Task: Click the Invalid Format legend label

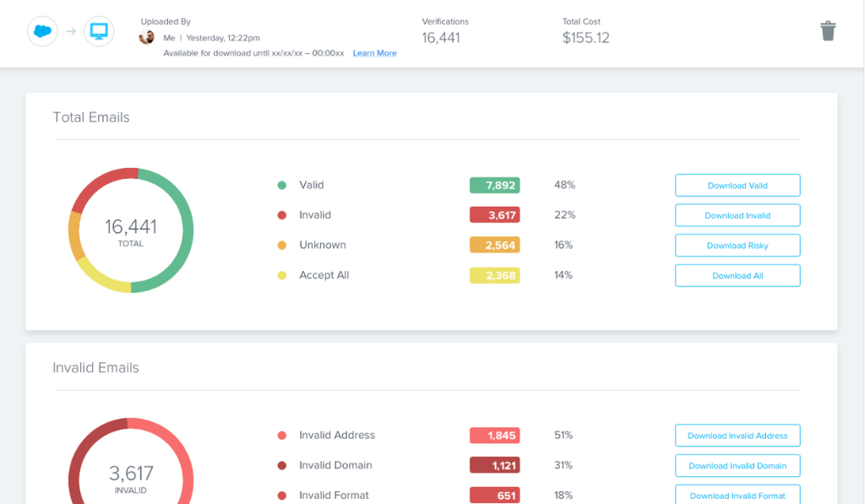Action: click(x=334, y=496)
